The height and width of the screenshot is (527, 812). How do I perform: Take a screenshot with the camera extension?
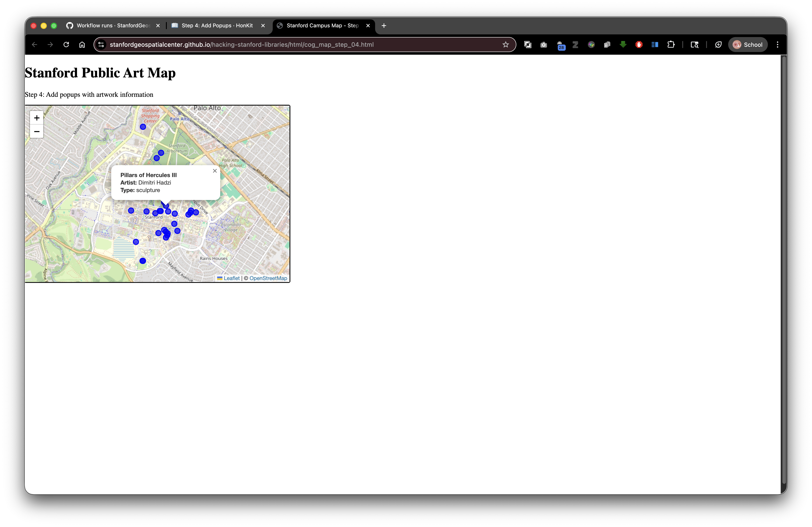pyautogui.click(x=543, y=44)
